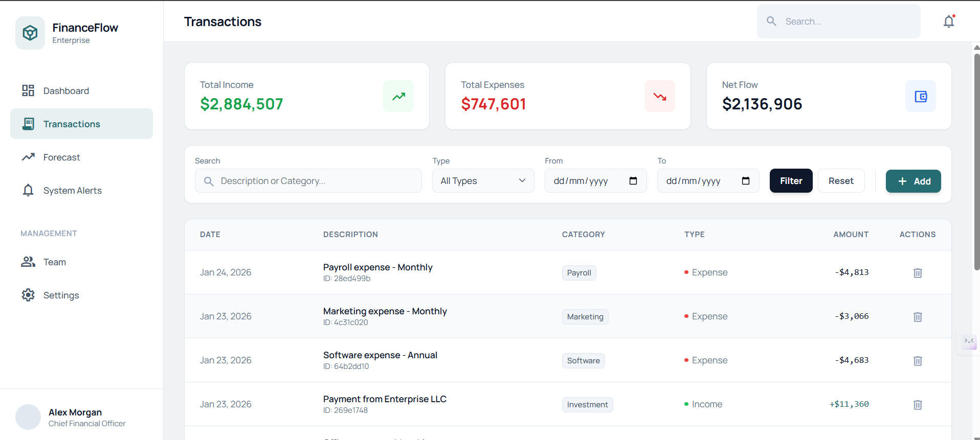
Task: Click the Payroll category tag
Action: (579, 273)
